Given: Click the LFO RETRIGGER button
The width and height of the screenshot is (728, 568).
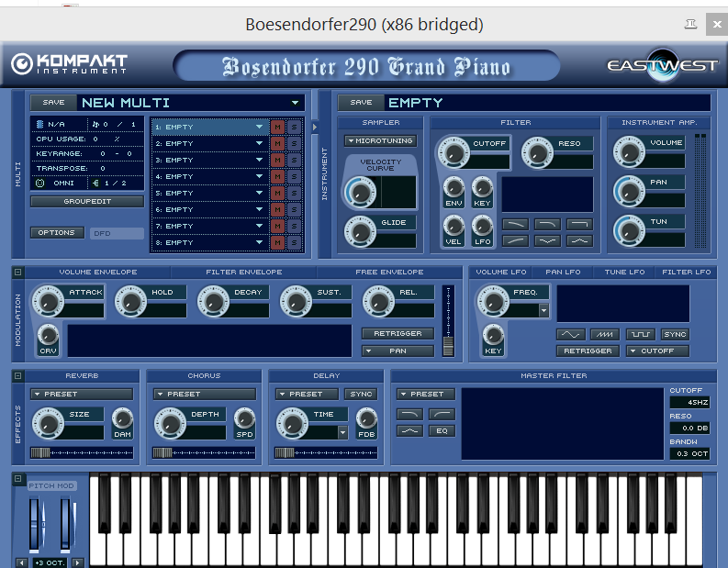Looking at the screenshot, I should pos(588,351).
